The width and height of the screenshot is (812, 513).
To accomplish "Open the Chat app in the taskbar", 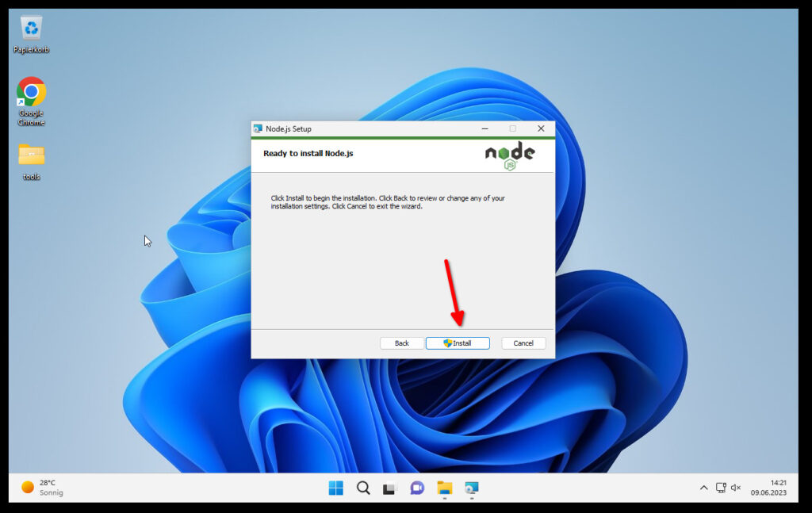I will [x=417, y=488].
